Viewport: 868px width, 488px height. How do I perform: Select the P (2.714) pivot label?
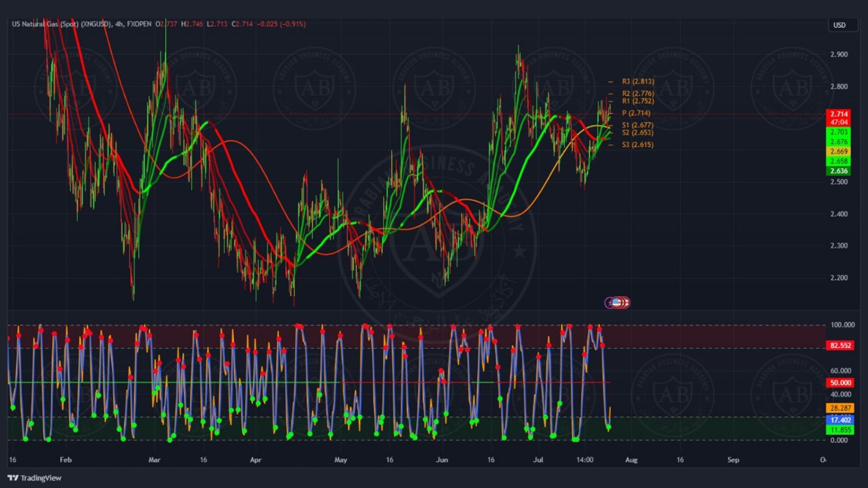[636, 113]
